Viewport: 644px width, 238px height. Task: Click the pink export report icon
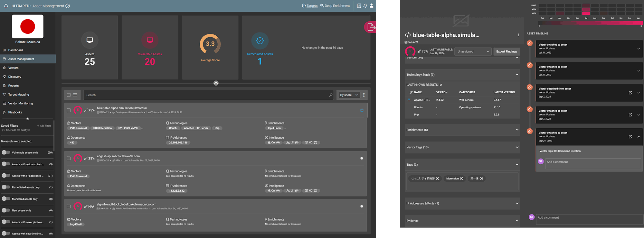tap(370, 27)
